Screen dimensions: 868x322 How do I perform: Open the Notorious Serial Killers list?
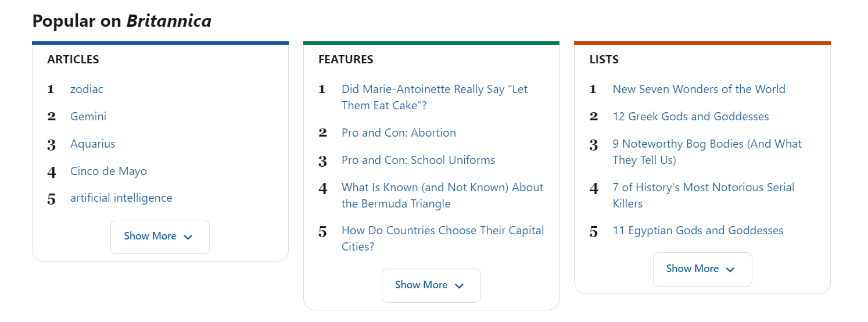pyautogui.click(x=703, y=195)
